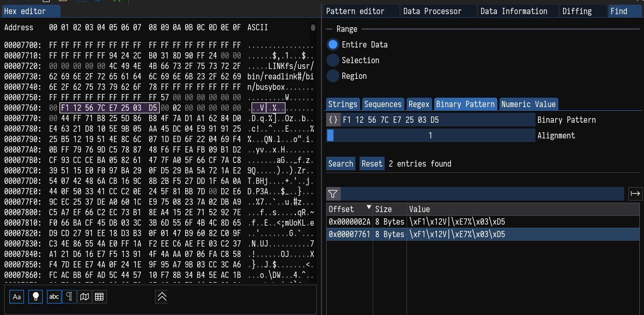The image size is (644, 315).
Task: Select the Selection range radio button
Action: point(333,60)
